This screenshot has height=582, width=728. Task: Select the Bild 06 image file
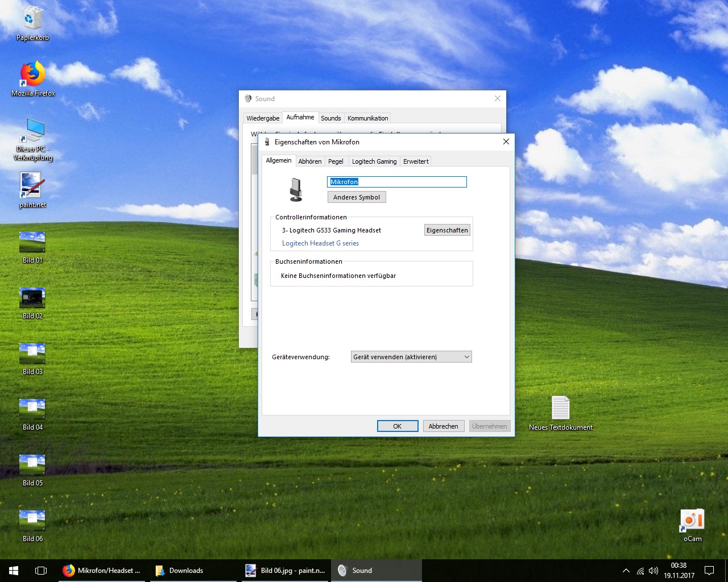(x=32, y=526)
